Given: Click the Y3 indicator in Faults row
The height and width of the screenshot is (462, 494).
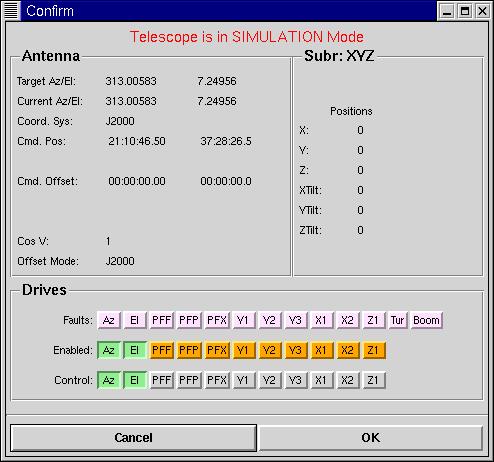Looking at the screenshot, I should click(x=295, y=320).
